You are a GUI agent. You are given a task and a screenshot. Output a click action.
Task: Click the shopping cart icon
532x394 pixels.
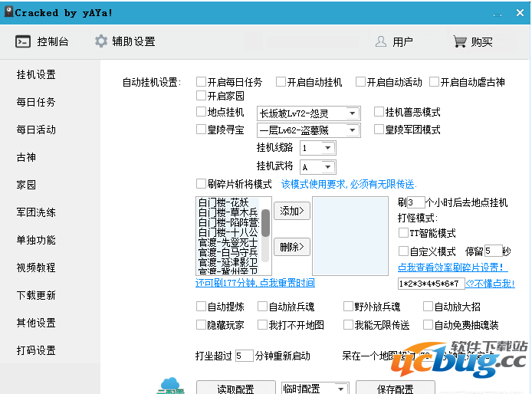[460, 41]
